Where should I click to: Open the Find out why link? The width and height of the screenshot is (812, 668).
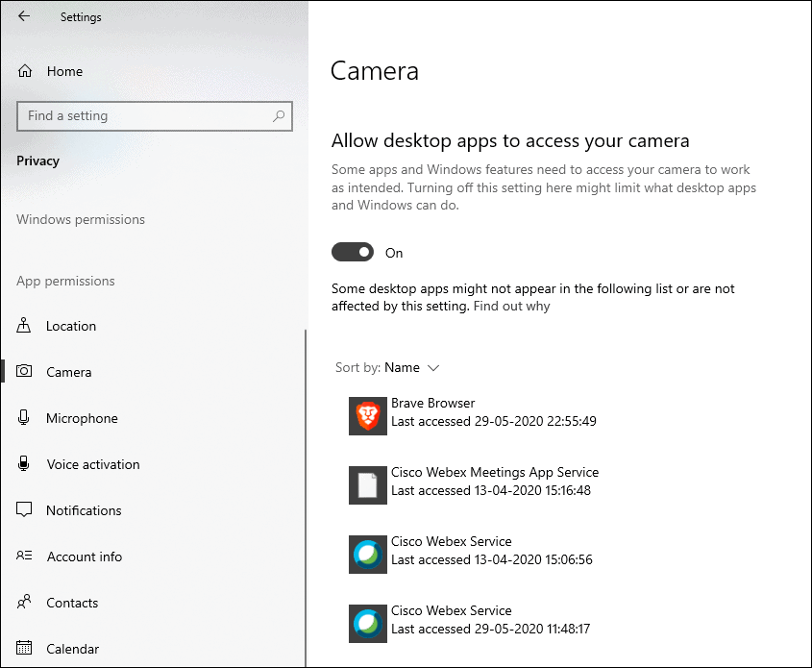(x=511, y=306)
